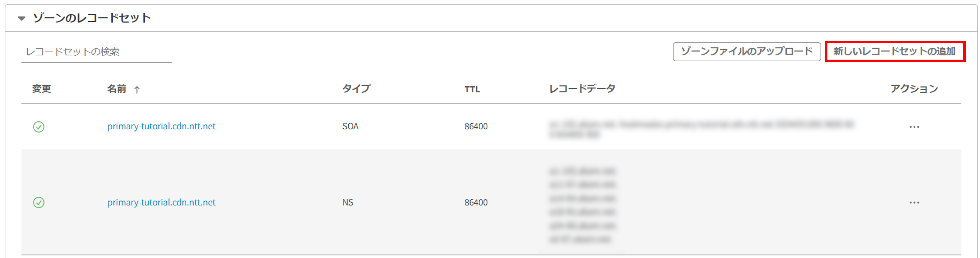Click the TTL column header
Viewport: 980px width, 258px height.
point(472,89)
